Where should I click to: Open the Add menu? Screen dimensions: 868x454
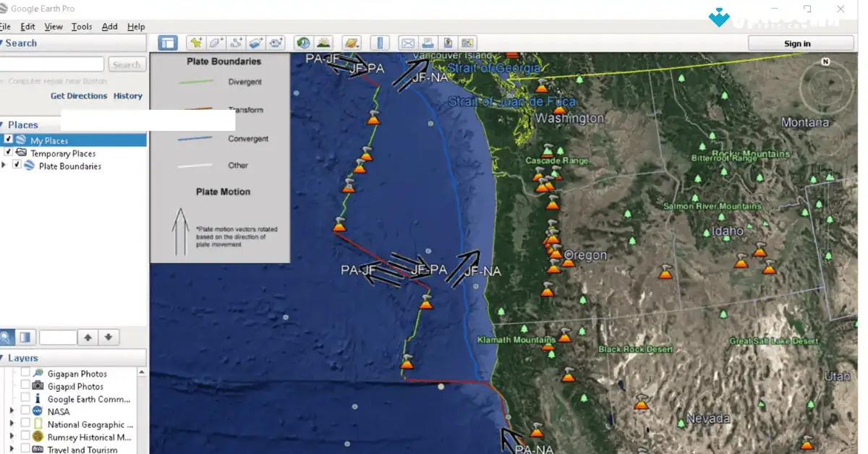pos(109,26)
